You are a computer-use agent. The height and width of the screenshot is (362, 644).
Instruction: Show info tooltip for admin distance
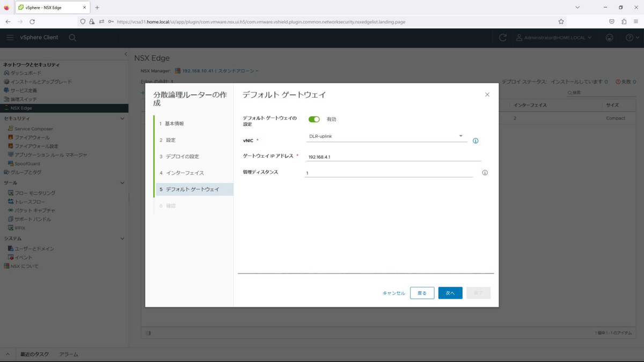coord(485,173)
